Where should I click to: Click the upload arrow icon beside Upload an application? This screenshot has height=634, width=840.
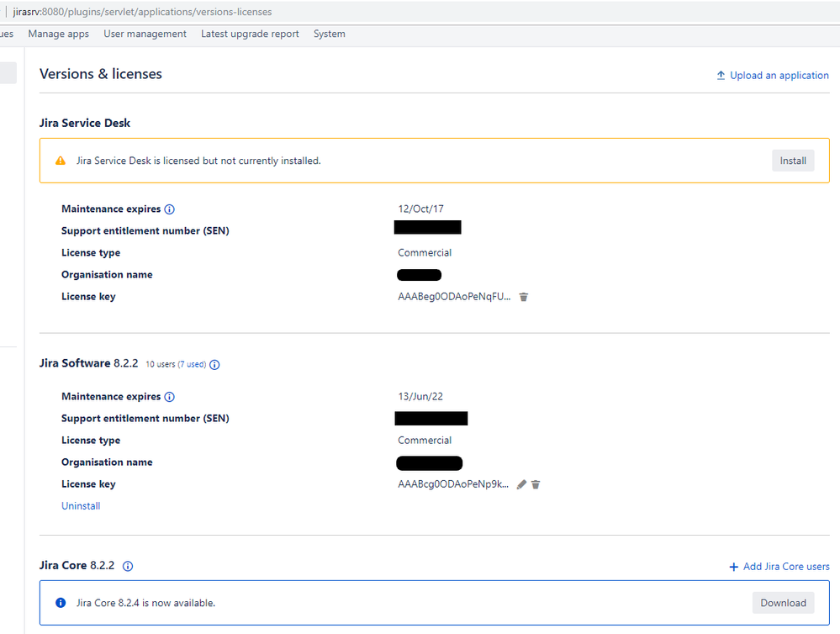pyautogui.click(x=721, y=76)
